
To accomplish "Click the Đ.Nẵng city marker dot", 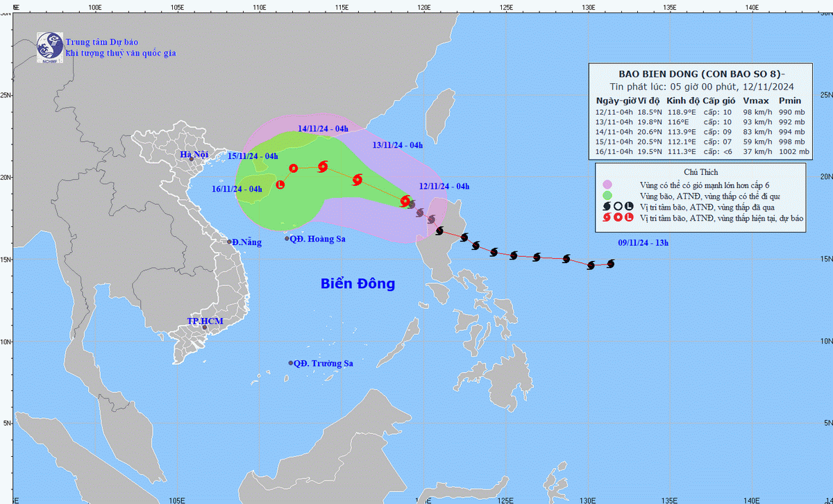I will point(229,242).
